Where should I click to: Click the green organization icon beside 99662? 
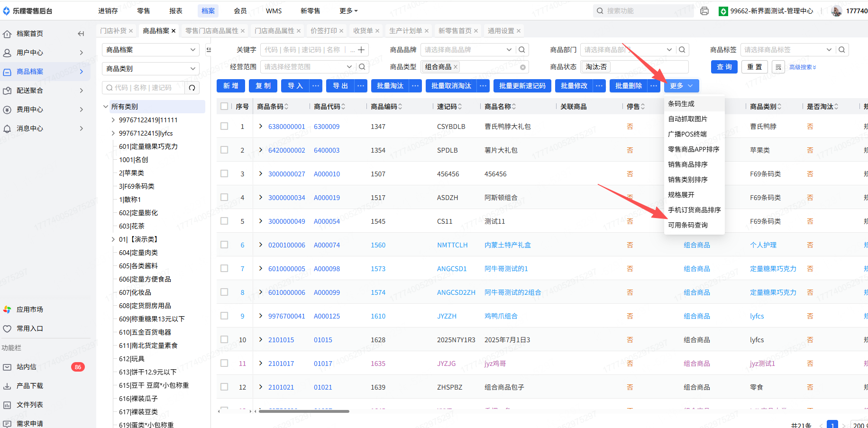(x=723, y=11)
